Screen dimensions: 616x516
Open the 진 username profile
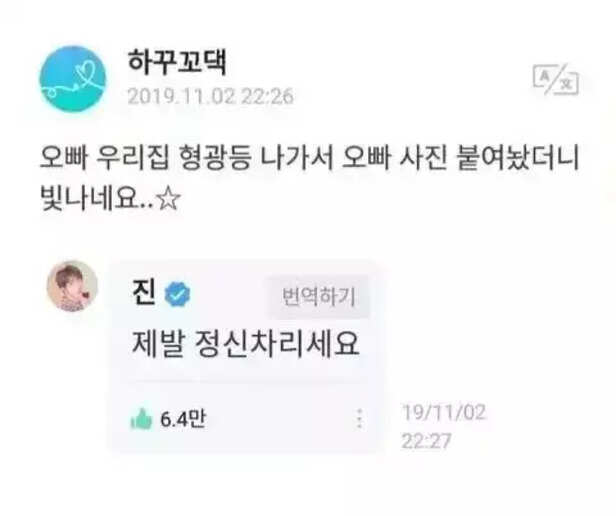[x=144, y=292]
